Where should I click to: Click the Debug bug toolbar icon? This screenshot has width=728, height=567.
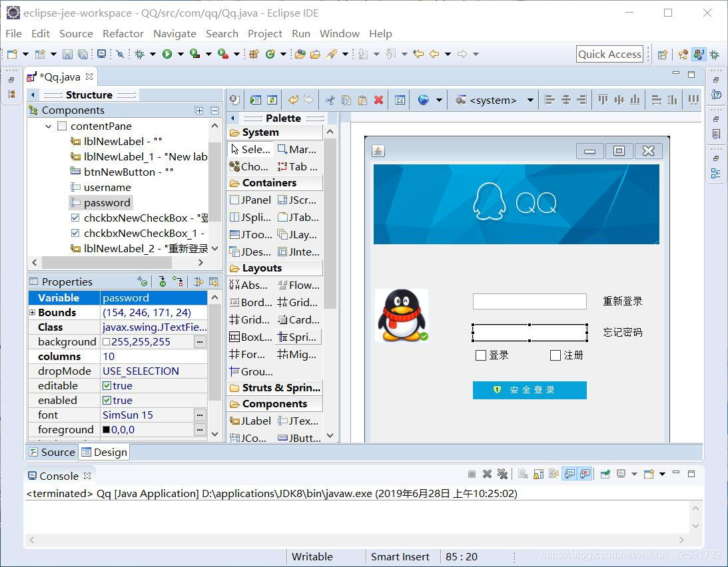(139, 55)
